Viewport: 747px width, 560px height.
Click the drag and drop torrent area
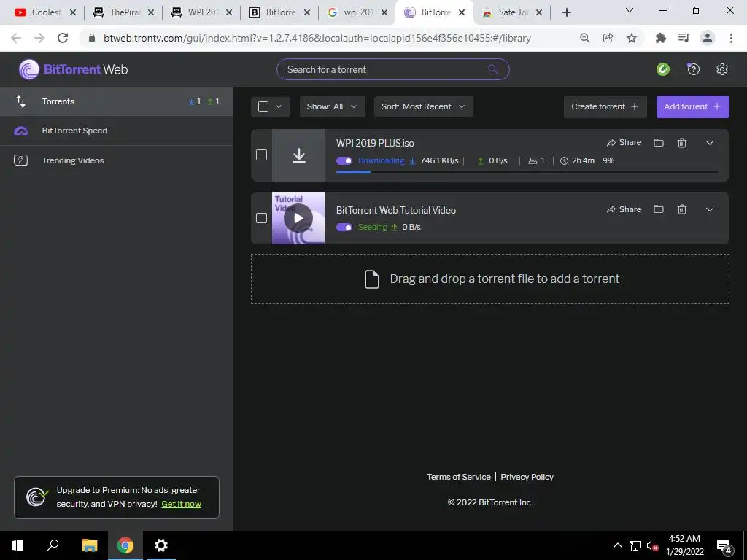490,279
